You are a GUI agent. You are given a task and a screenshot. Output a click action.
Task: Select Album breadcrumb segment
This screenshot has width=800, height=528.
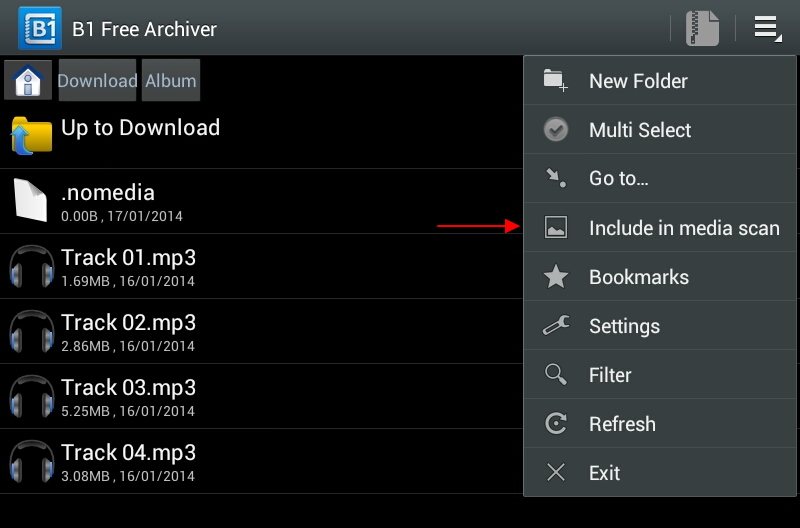[171, 80]
